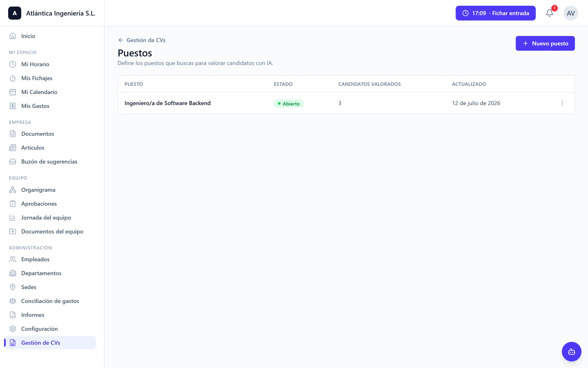Click the Configuración gear icon
The image size is (588, 368).
[x=13, y=329]
